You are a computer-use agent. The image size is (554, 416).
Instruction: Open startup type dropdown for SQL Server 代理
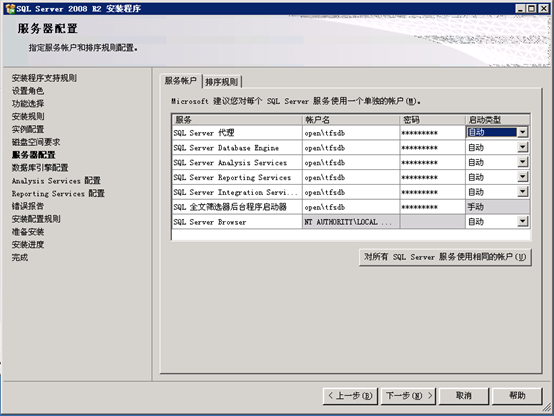522,132
